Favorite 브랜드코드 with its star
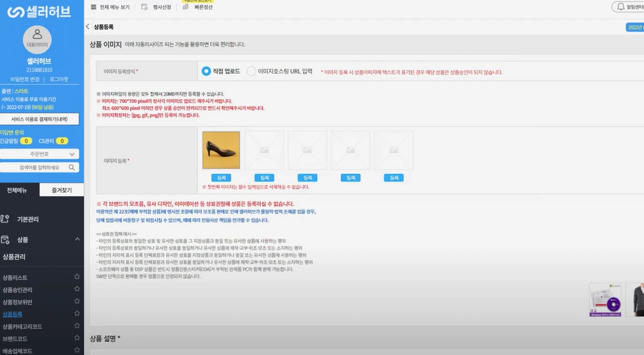Viewport: 644px width, 355px height. click(77, 338)
